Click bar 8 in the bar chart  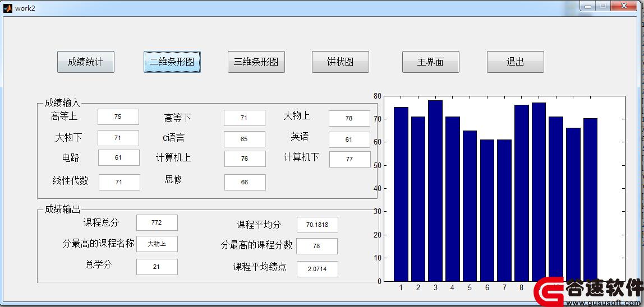tap(522, 193)
